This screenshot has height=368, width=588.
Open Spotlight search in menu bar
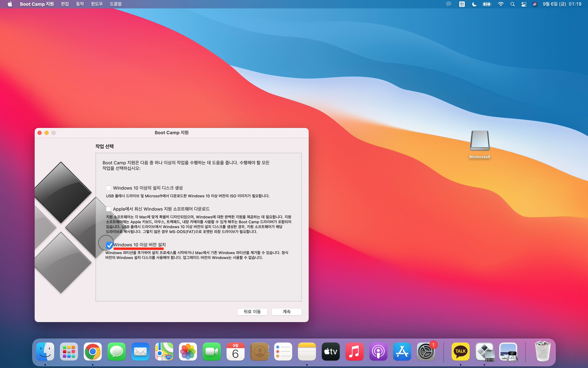512,4
